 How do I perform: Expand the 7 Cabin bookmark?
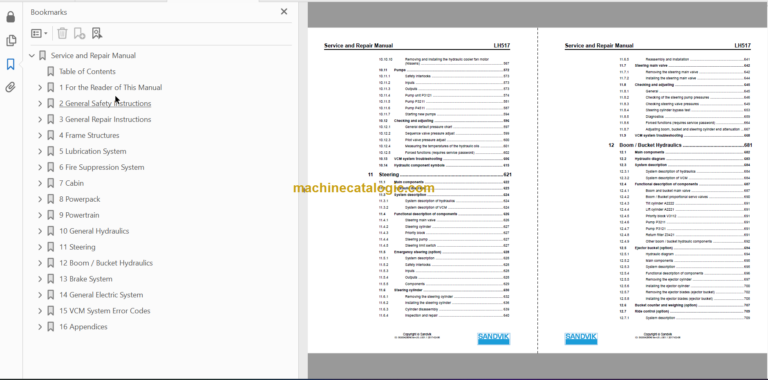click(40, 183)
